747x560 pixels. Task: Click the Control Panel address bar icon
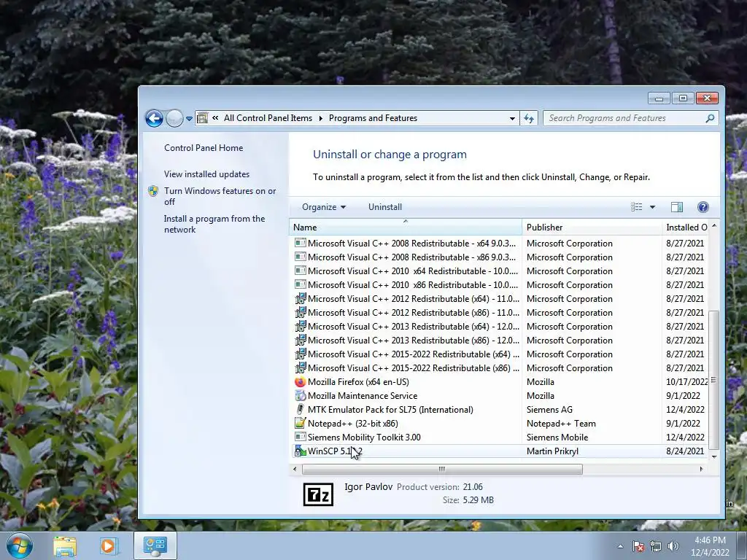pyautogui.click(x=203, y=118)
